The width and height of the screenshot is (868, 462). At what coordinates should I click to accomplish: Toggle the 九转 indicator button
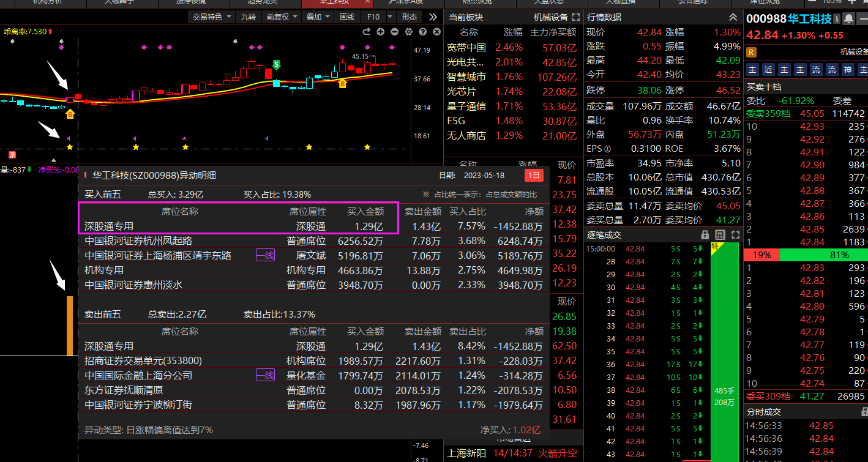[x=248, y=17]
